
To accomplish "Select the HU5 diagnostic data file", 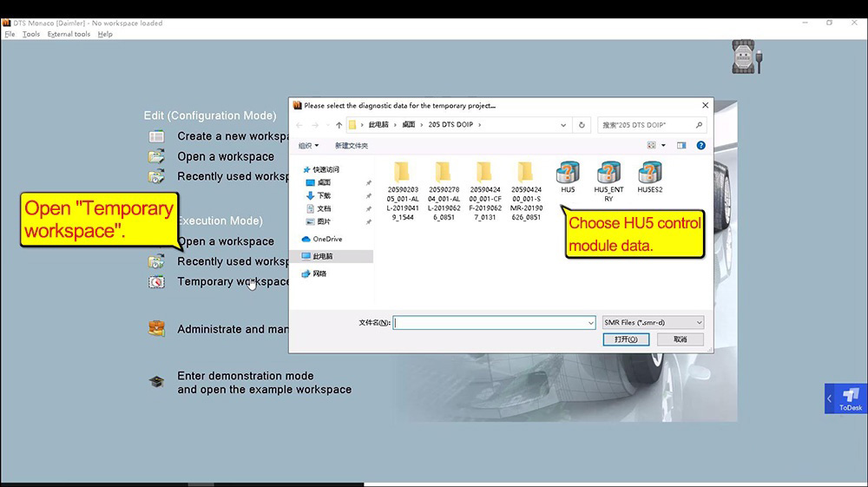I will (x=568, y=177).
